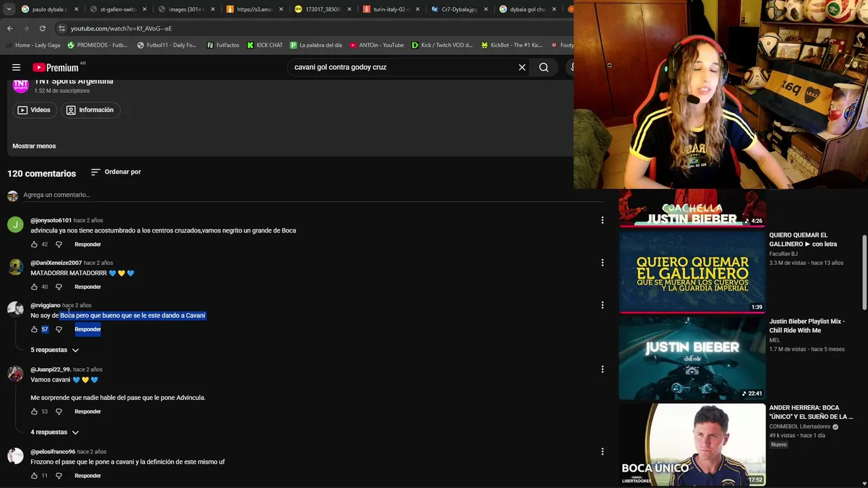This screenshot has height=488, width=868.
Task: Open options menu for @DaniXeneize2007 comment
Action: pos(602,262)
